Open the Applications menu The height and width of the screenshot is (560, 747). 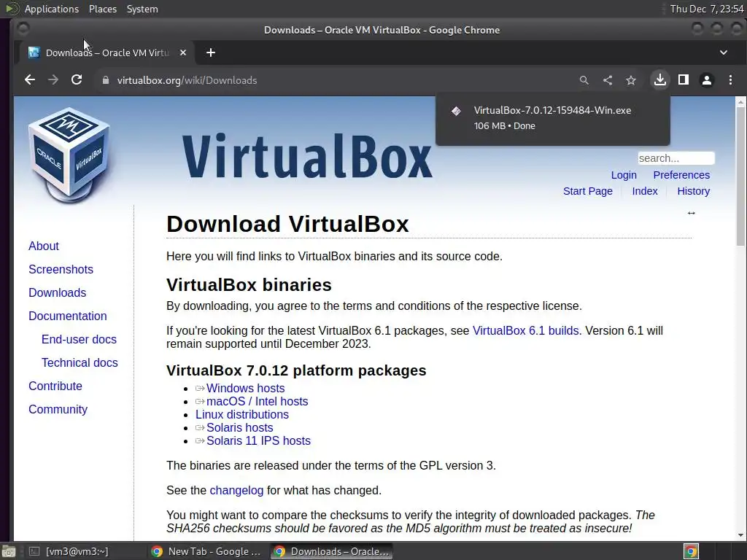coord(52,9)
